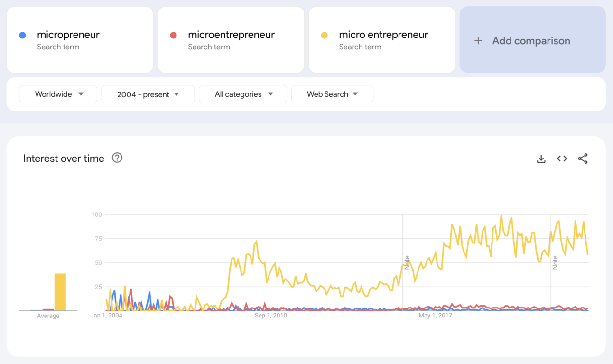Click the second Note marker on the chart

click(x=555, y=262)
